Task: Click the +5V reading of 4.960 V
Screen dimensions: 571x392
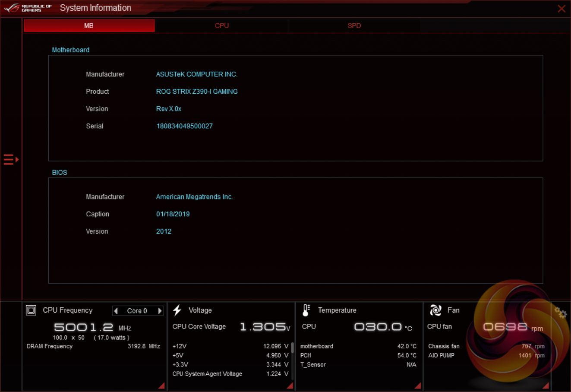Action: (x=277, y=355)
